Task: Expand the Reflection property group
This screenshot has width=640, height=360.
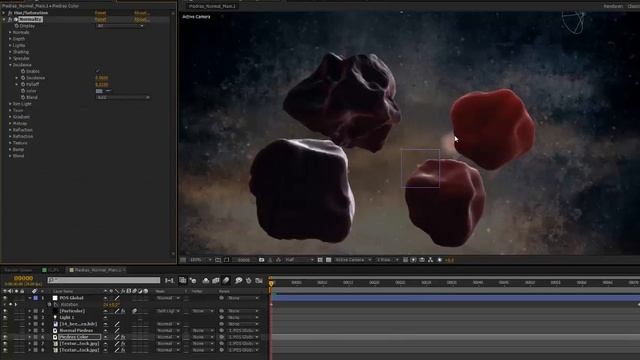Action: point(10,130)
